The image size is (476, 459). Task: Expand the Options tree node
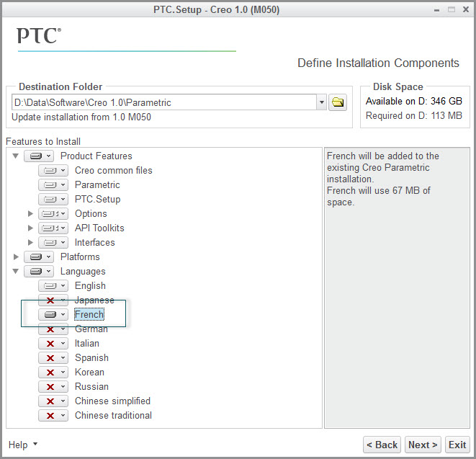pos(30,213)
